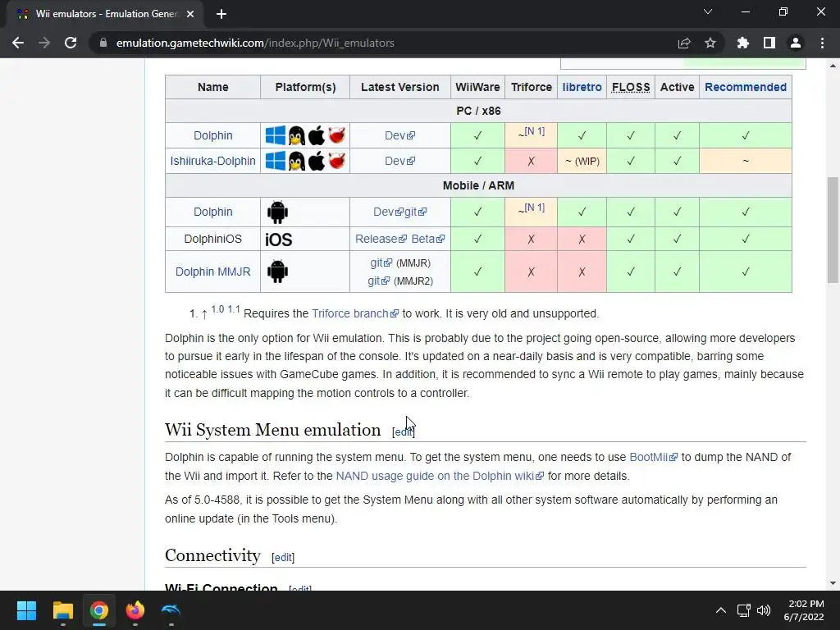Click the [N 1] note in PC Dolphin row
Screen dimensions: 840x630
coord(534,131)
